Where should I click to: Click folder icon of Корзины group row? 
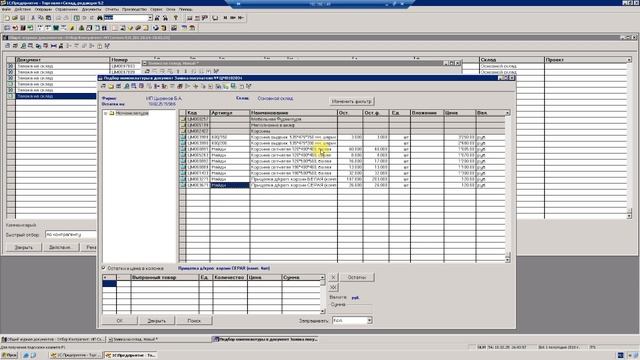pyautogui.click(x=182, y=131)
